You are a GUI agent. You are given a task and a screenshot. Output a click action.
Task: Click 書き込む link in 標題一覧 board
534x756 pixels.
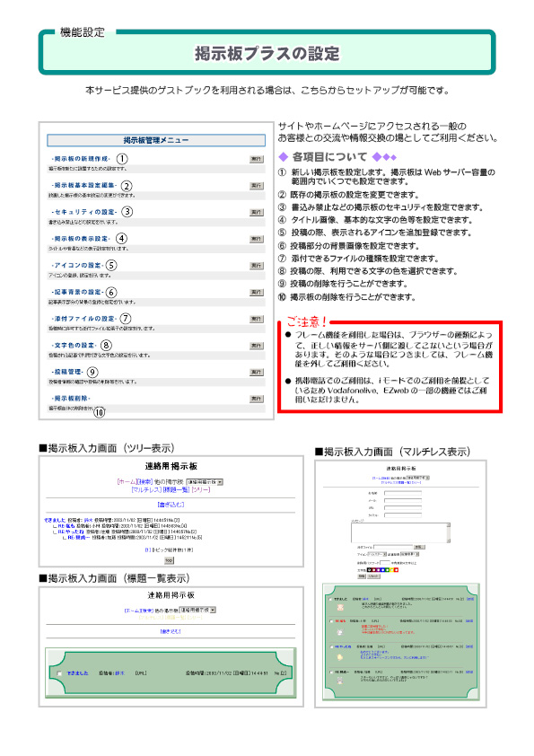coord(171,631)
